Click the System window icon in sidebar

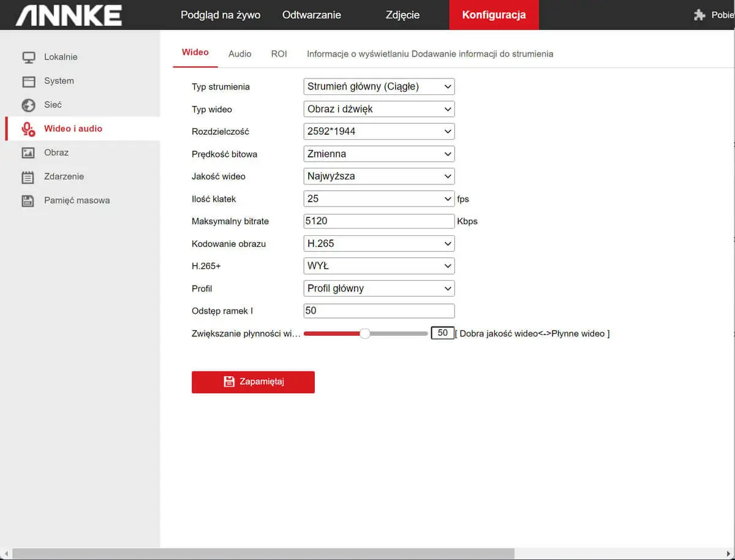(28, 81)
